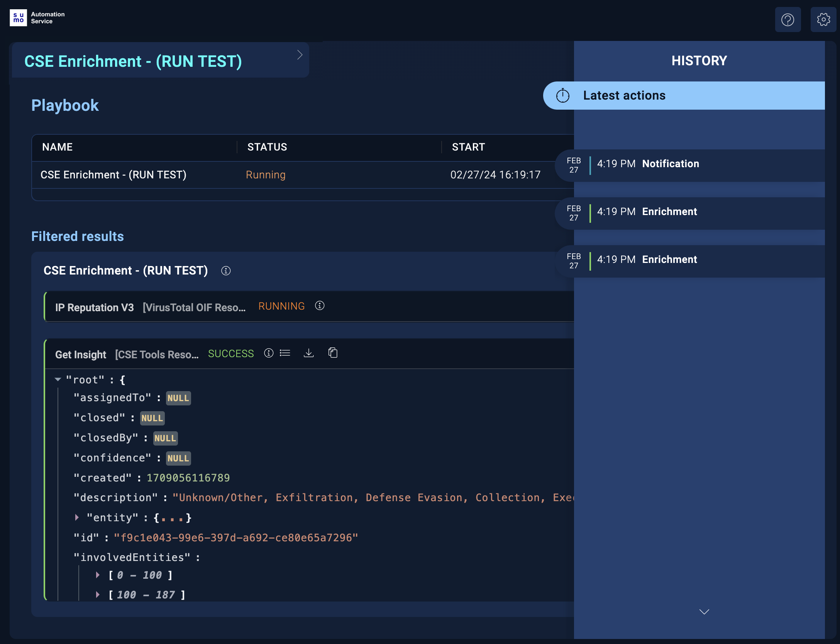Select the Latest actions tab
This screenshot has height=644, width=840.
624,95
